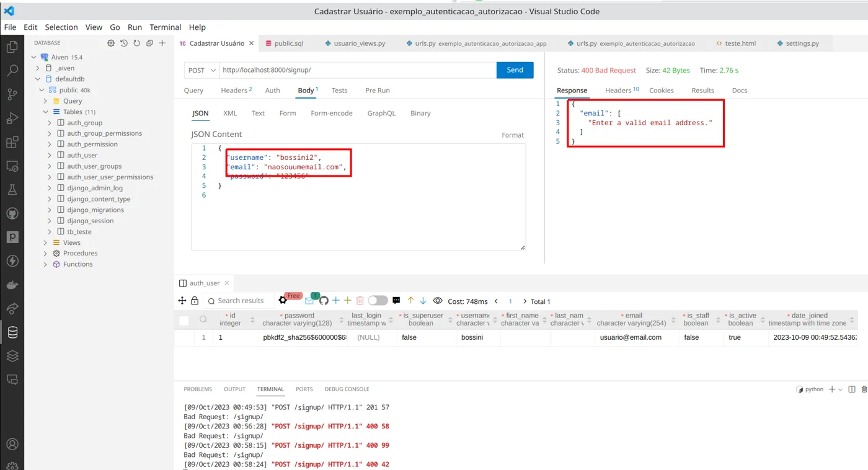Go to the previous results page arrow
Viewport: 868px width, 470px height.
point(496,301)
